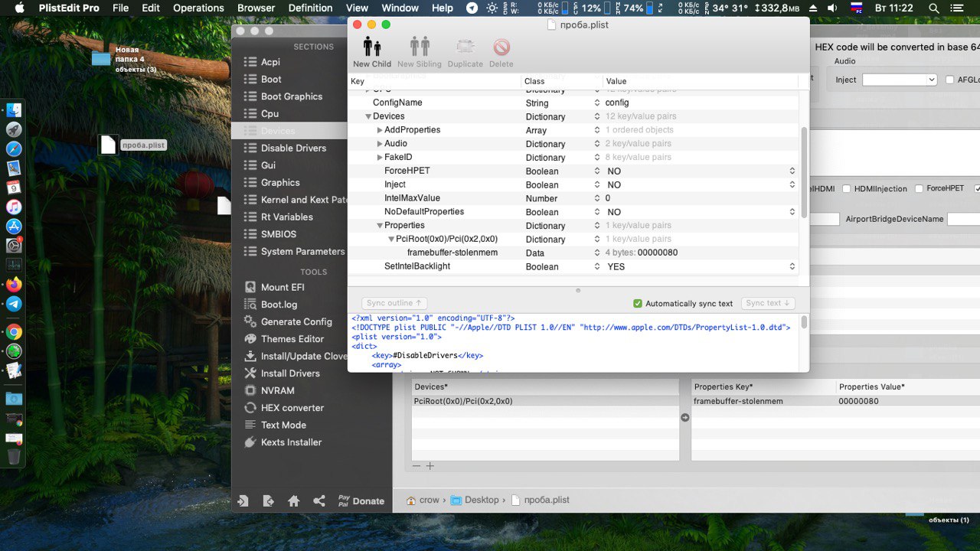This screenshot has width=980, height=551.
Task: Select System Parameters in the sidebar
Action: pyautogui.click(x=302, y=251)
